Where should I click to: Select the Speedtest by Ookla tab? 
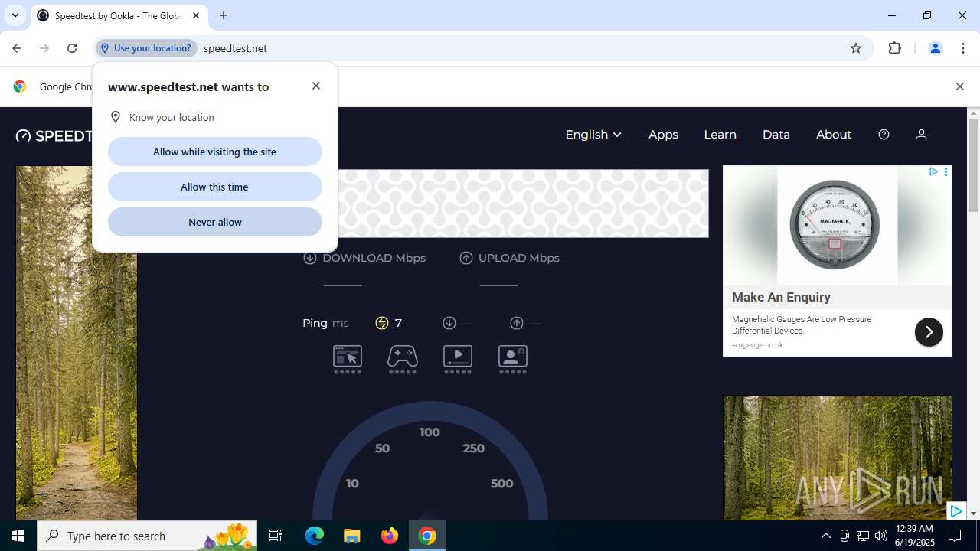[119, 15]
